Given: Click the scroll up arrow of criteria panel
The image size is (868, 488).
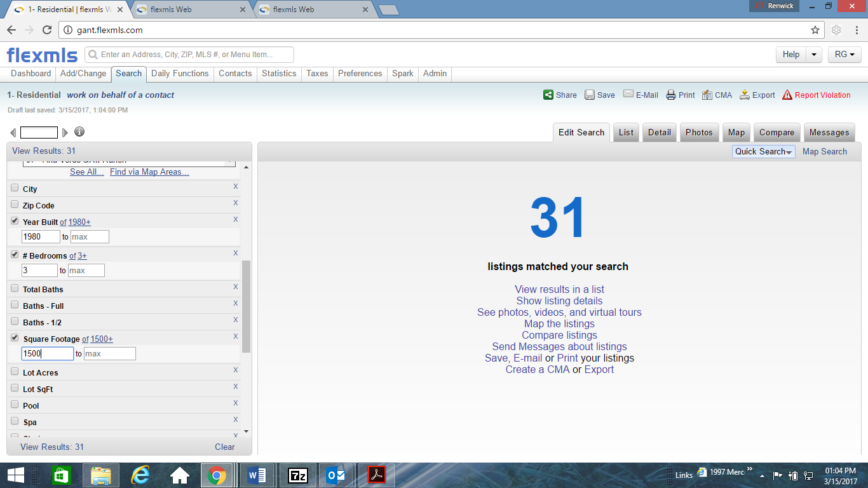Looking at the screenshot, I should tap(247, 167).
